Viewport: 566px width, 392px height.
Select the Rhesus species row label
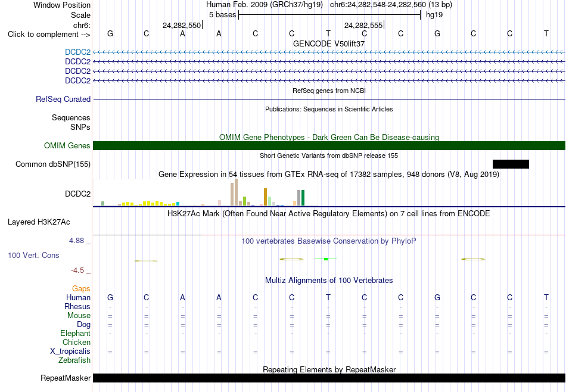pos(77,306)
